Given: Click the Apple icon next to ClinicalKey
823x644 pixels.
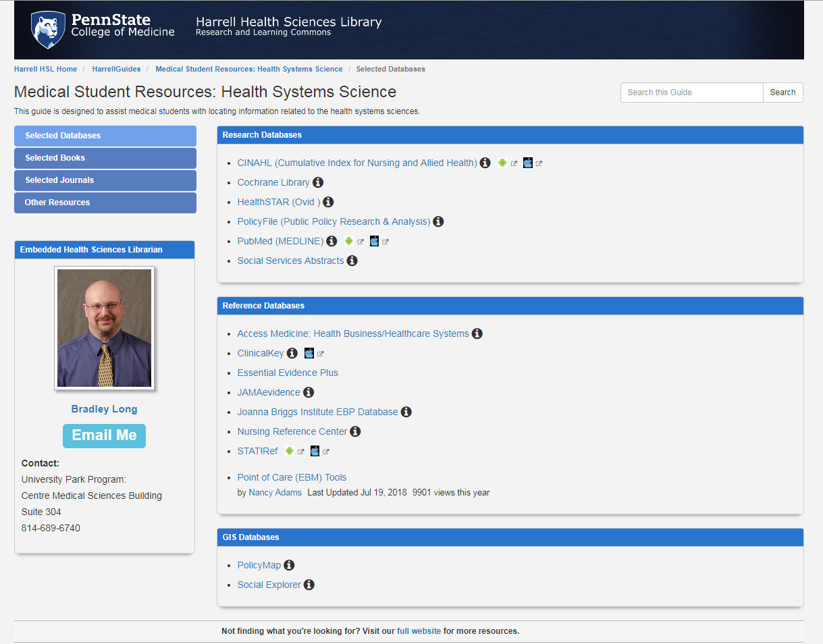Looking at the screenshot, I should (x=309, y=352).
